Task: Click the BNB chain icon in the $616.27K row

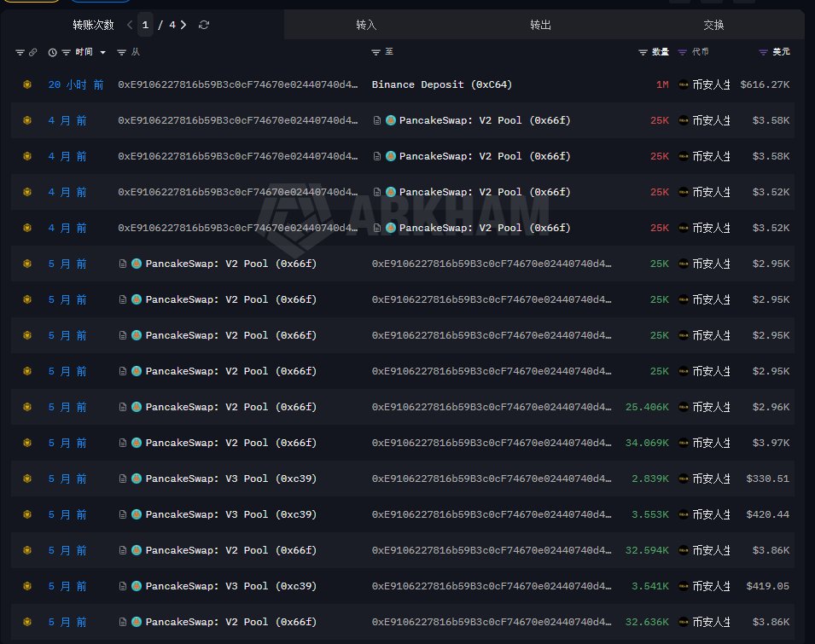Action: [27, 84]
